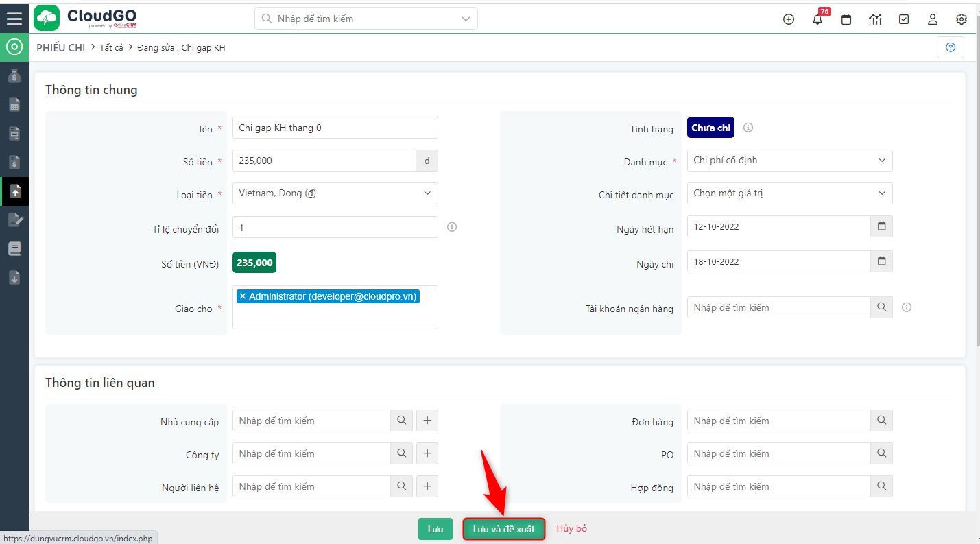980x544 pixels.
Task: Open the Danh mục dropdown showing Chi phí cố định
Action: tap(789, 160)
